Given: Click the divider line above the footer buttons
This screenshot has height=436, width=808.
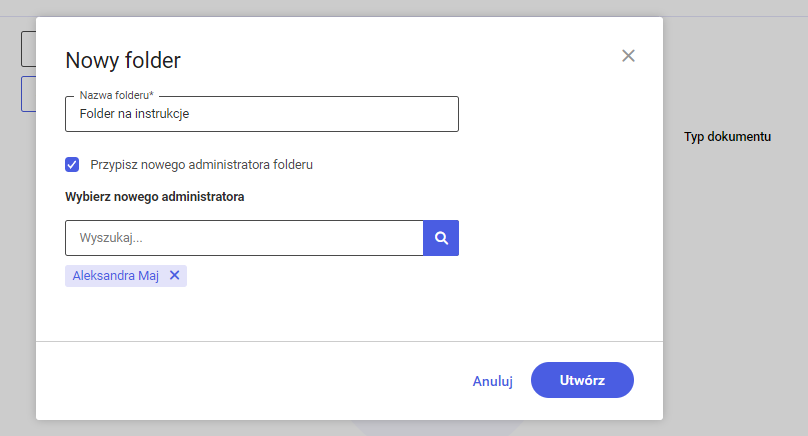Looking at the screenshot, I should pos(349,341).
